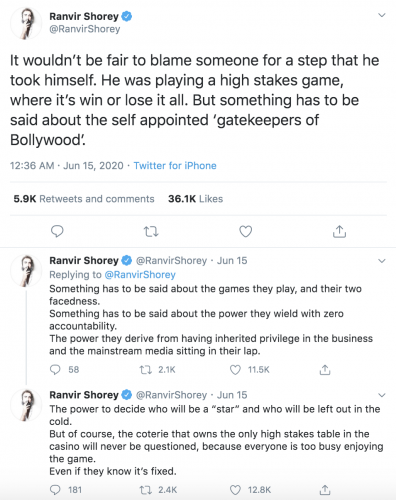Like the main tweet with heart icon
The width and height of the screenshot is (396, 500).
pos(246,231)
